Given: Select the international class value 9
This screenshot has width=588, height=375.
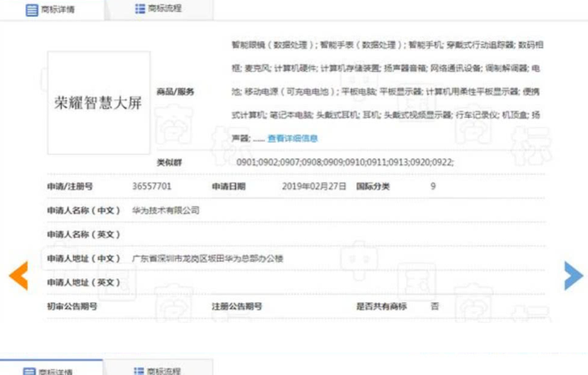Looking at the screenshot, I should click(433, 186).
